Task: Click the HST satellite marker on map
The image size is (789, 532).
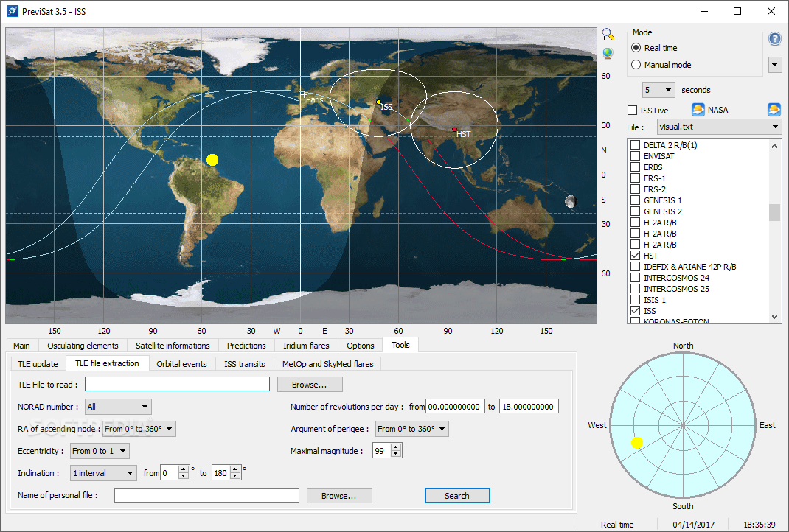Action: point(454,129)
